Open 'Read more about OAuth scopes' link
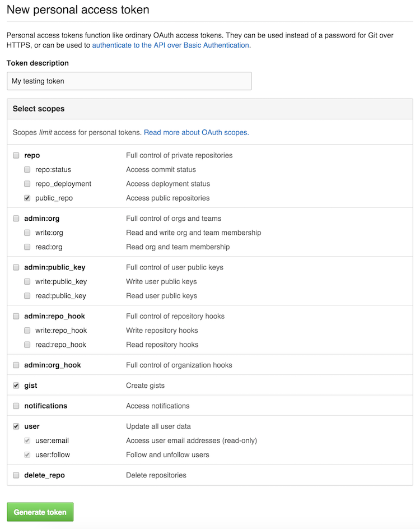 196,133
